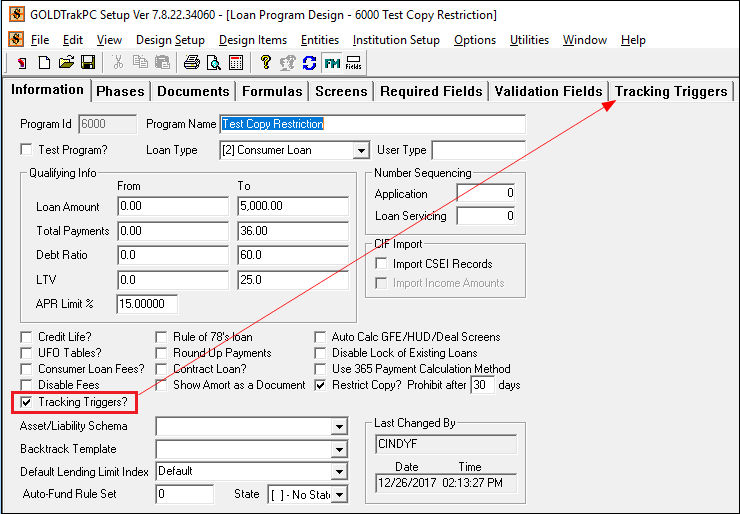Open the calculator toolbar icon
Screen dimensions: 740x514
[236, 63]
